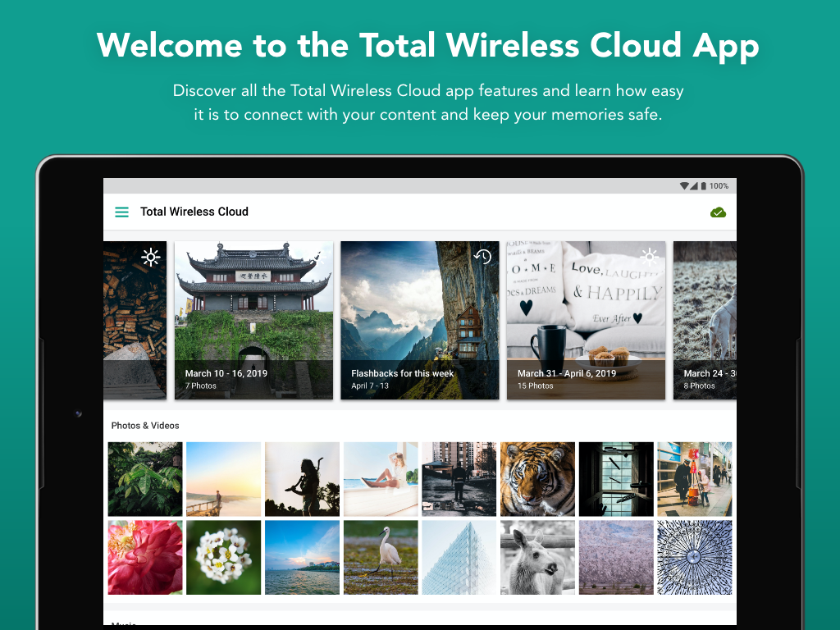840x630 pixels.
Task: Open the March 31 - April 6, 2019 story
Action: point(586,320)
